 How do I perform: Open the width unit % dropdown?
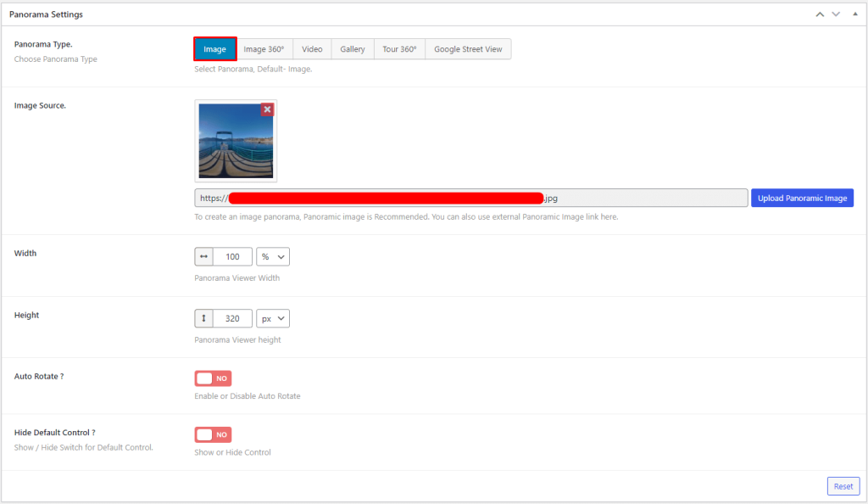coord(273,256)
